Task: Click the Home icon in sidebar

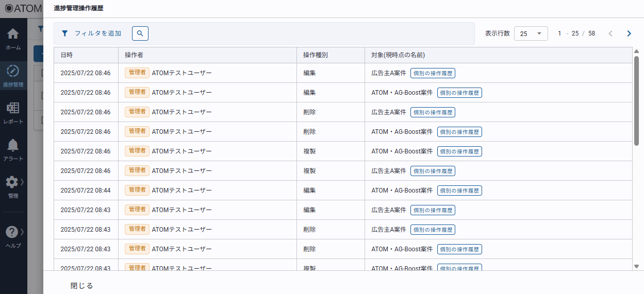Action: pos(13,34)
